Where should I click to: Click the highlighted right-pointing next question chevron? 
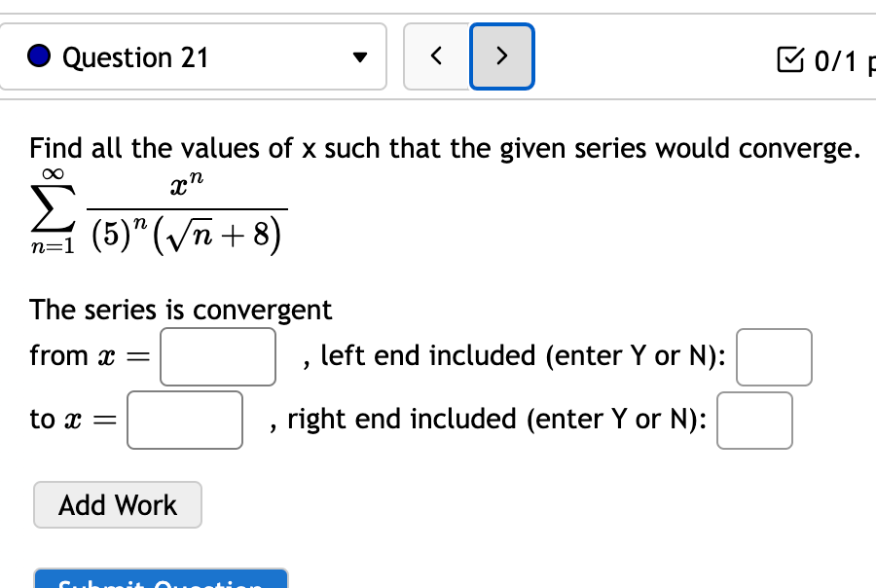[x=501, y=56]
